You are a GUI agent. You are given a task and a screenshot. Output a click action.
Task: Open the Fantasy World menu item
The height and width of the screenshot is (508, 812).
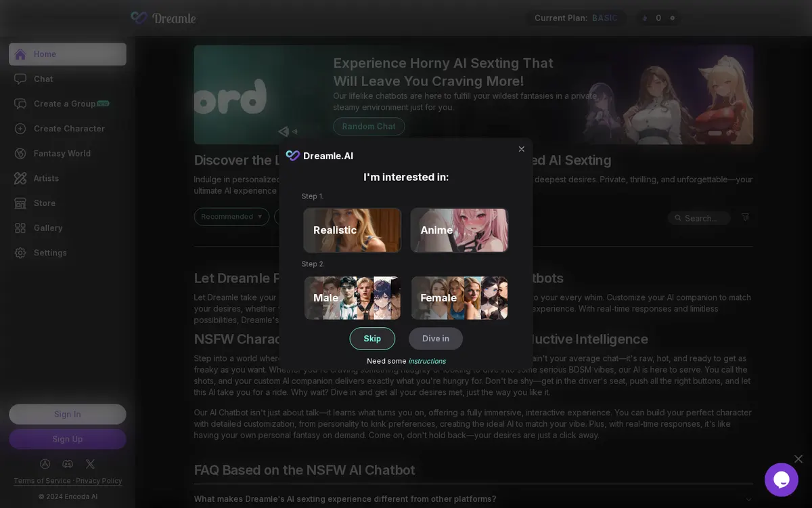point(68,153)
